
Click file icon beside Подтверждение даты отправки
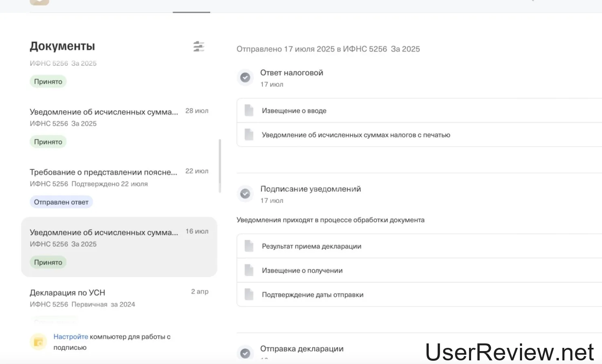coord(249,295)
